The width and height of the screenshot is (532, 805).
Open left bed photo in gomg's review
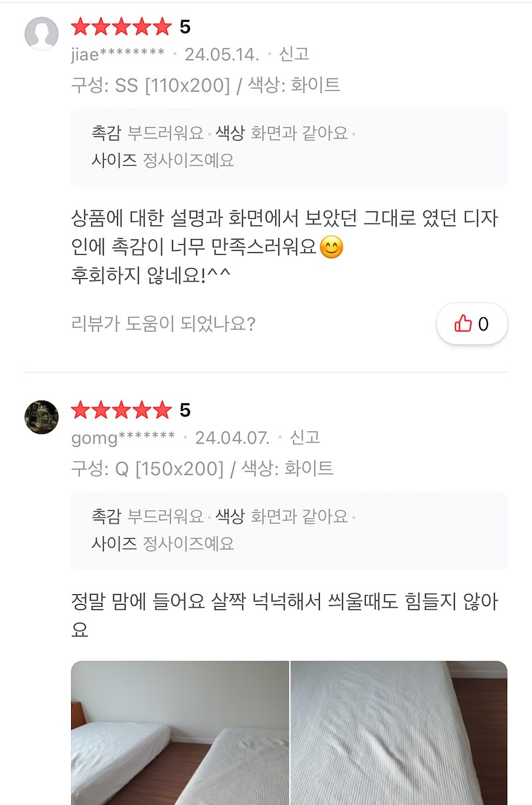click(180, 732)
